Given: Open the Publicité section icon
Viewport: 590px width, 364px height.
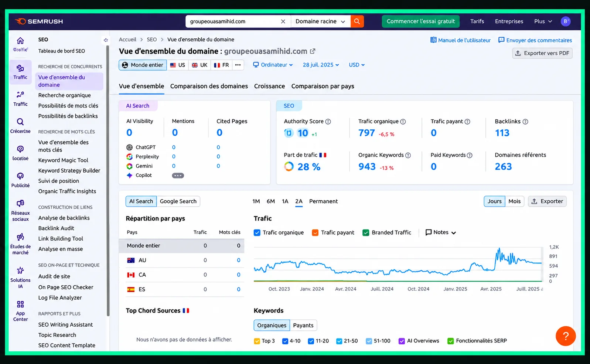Looking at the screenshot, I should [x=20, y=176].
